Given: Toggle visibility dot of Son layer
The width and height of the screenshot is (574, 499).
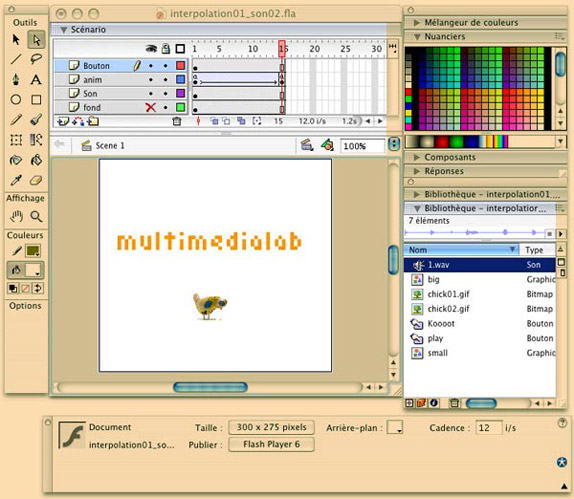Looking at the screenshot, I should [150, 94].
